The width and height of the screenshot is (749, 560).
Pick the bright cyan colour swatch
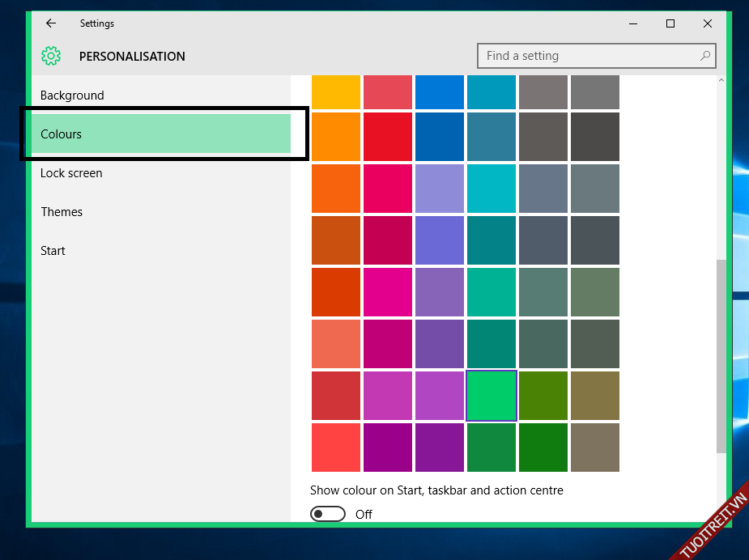tap(492, 189)
